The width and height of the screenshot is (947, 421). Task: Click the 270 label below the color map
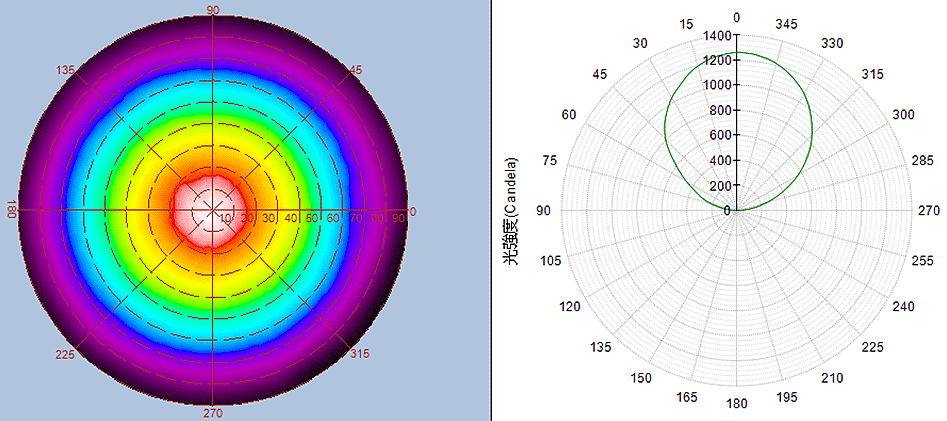213,413
